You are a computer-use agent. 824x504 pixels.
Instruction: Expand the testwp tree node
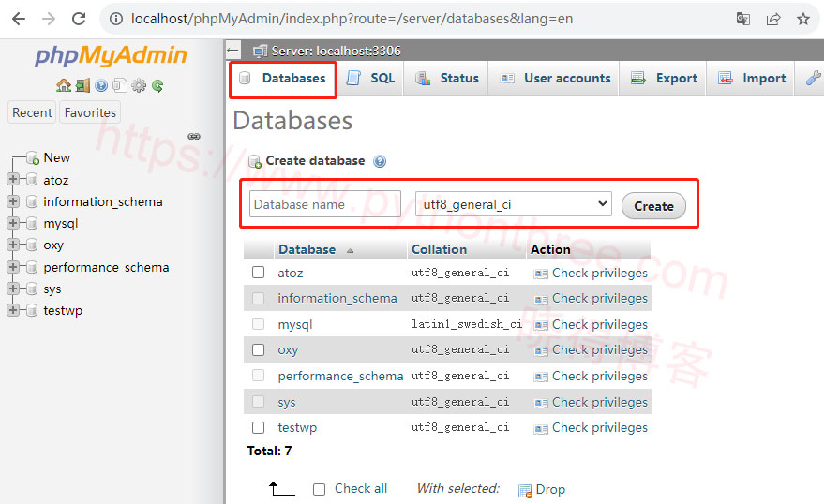click(13, 310)
